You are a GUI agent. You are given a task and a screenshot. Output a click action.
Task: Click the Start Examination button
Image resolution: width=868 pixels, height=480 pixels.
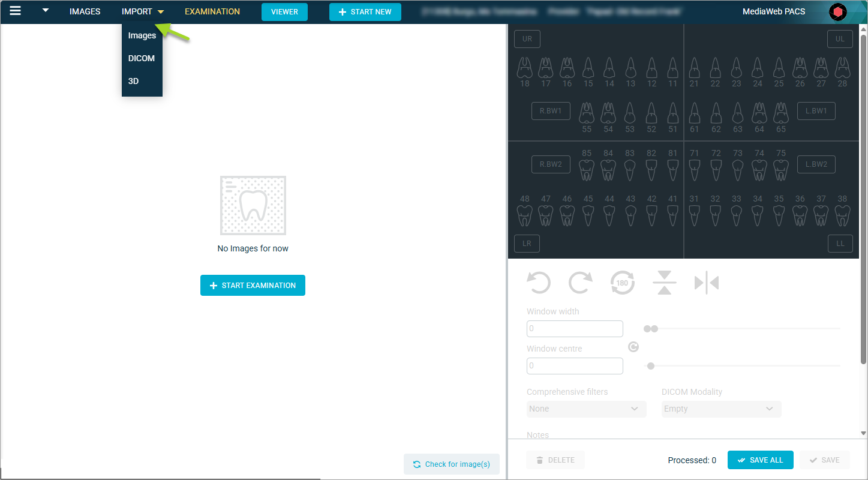point(253,286)
